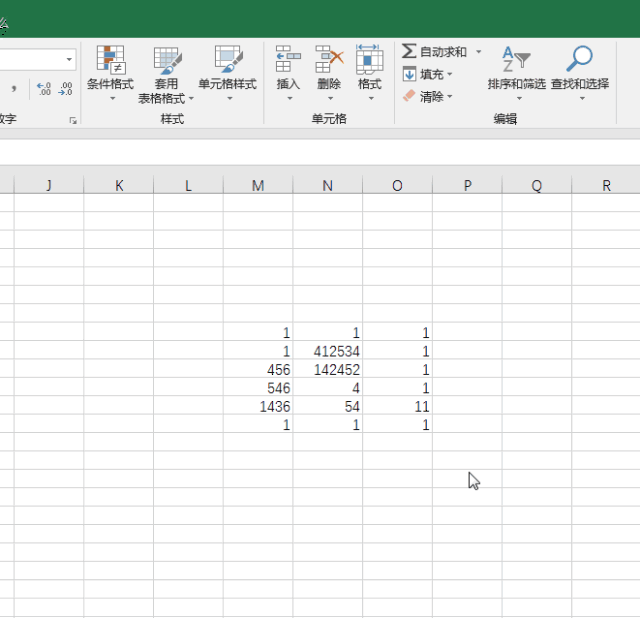
Task: Open 套用表格格式 table format gallery
Action: (166, 74)
